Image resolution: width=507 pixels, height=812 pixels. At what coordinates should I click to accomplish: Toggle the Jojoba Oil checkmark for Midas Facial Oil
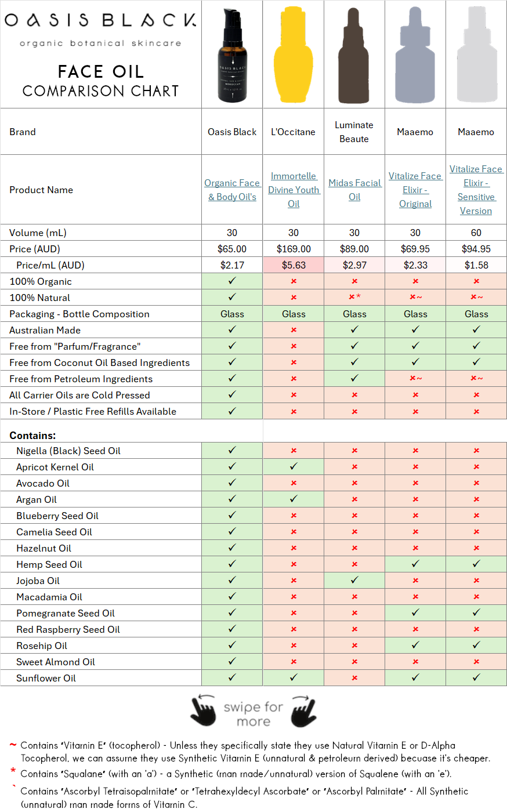click(354, 581)
